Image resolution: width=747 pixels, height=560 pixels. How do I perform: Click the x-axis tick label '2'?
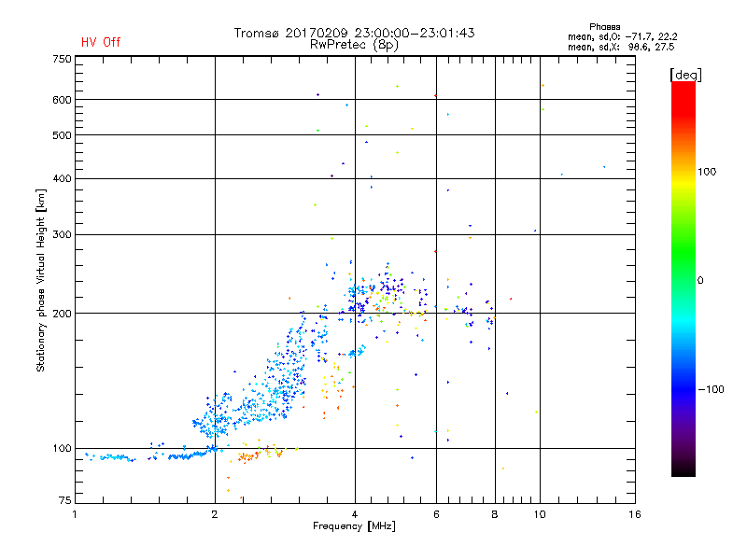click(x=215, y=514)
